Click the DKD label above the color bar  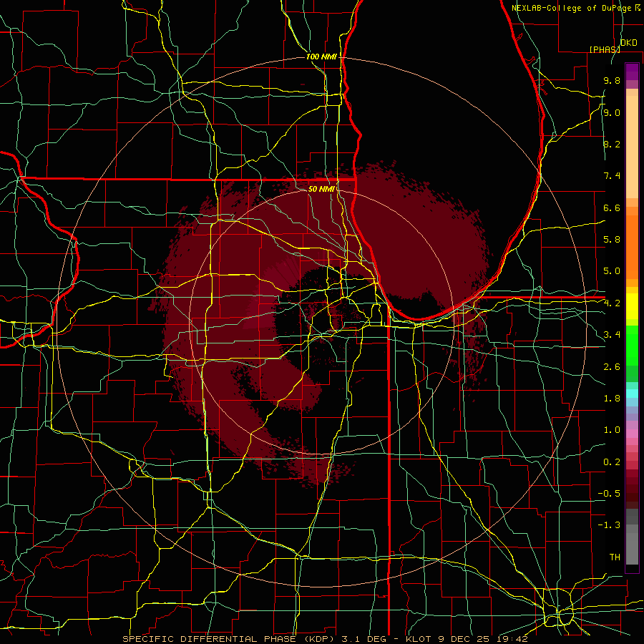[628, 43]
